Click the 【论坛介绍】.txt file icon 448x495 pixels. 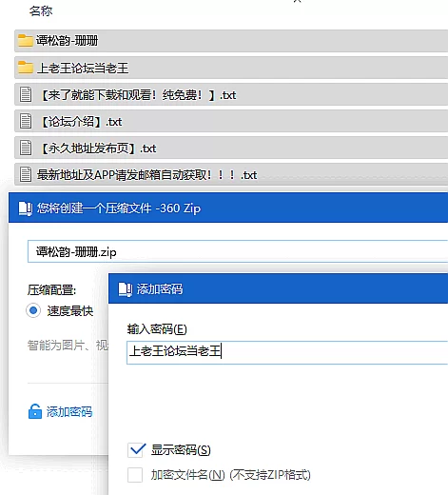26,121
